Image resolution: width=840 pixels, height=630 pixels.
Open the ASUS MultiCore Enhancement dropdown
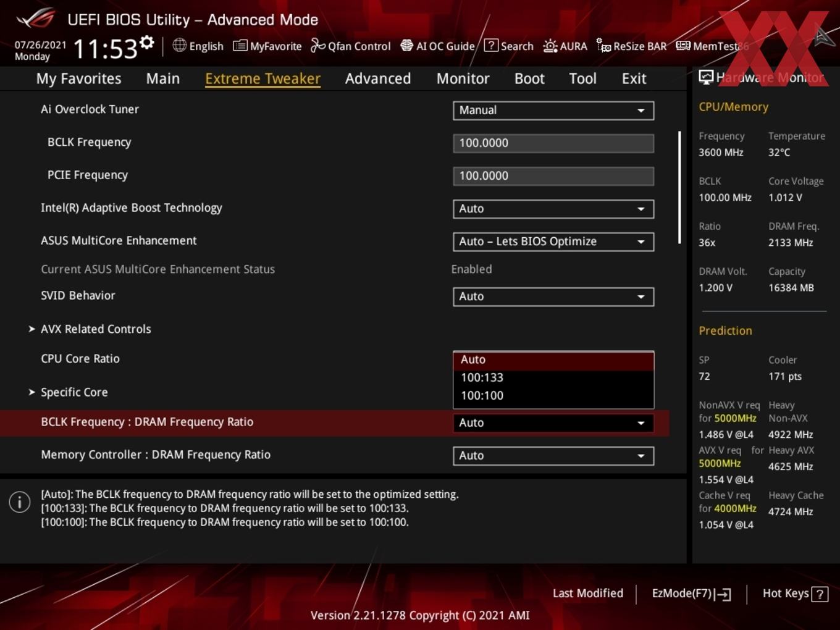click(553, 241)
